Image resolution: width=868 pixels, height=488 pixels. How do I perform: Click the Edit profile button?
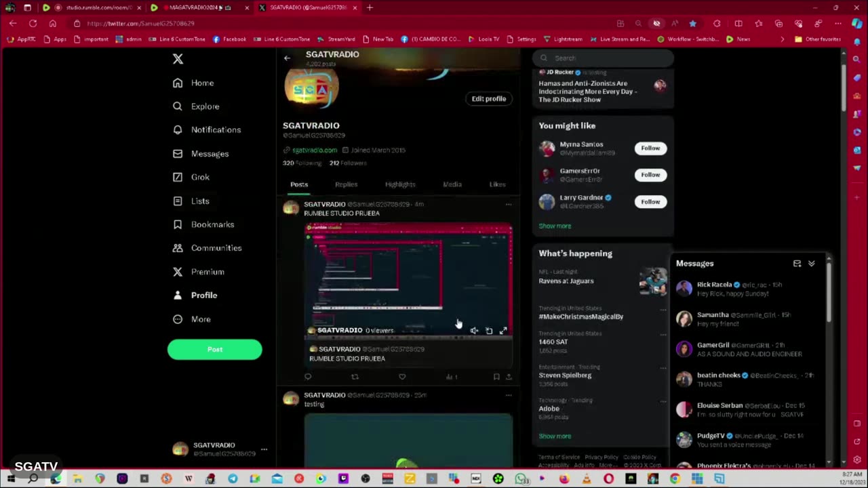[489, 99]
